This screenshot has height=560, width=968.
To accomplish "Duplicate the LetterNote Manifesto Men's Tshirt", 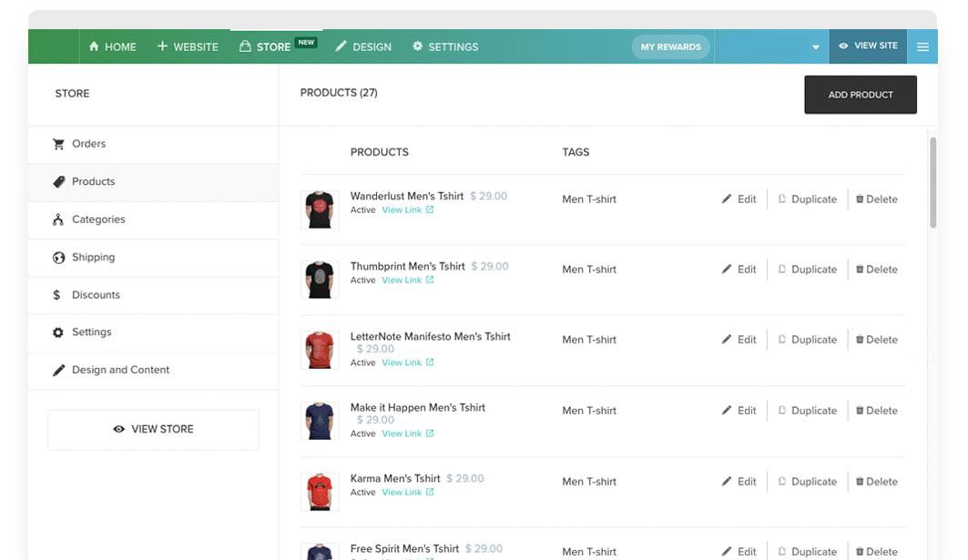I will [808, 340].
